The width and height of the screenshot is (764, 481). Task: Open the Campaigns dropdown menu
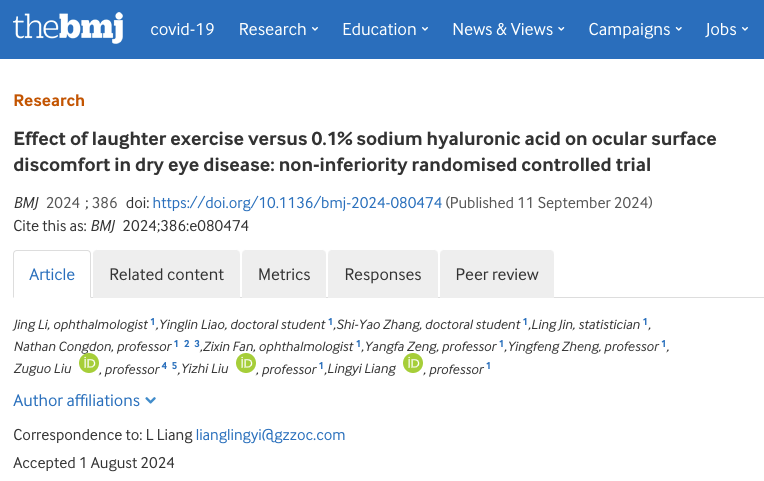(635, 29)
